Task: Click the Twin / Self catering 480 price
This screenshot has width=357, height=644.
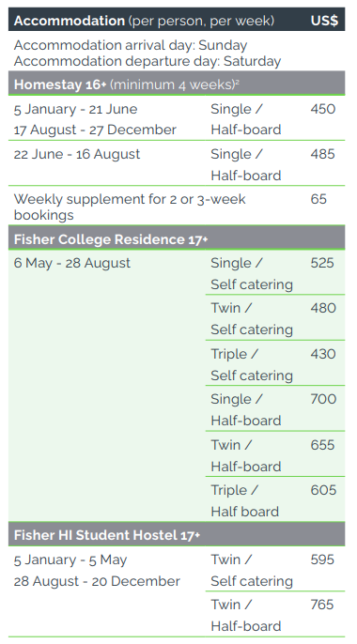Action: (323, 308)
